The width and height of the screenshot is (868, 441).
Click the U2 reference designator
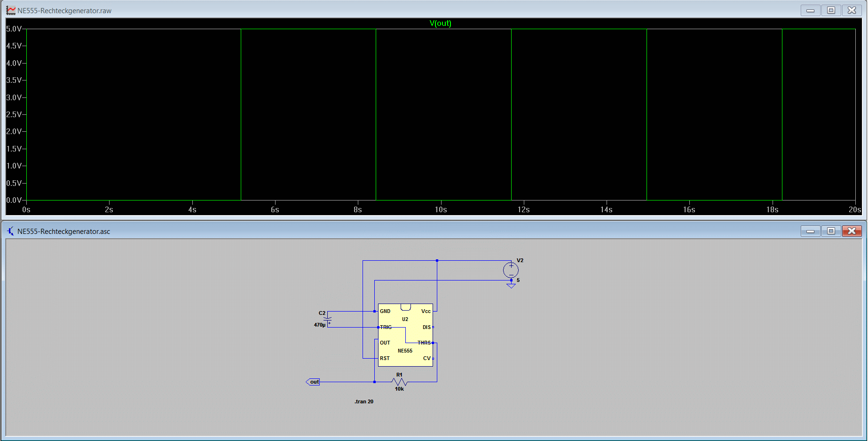tap(405, 319)
